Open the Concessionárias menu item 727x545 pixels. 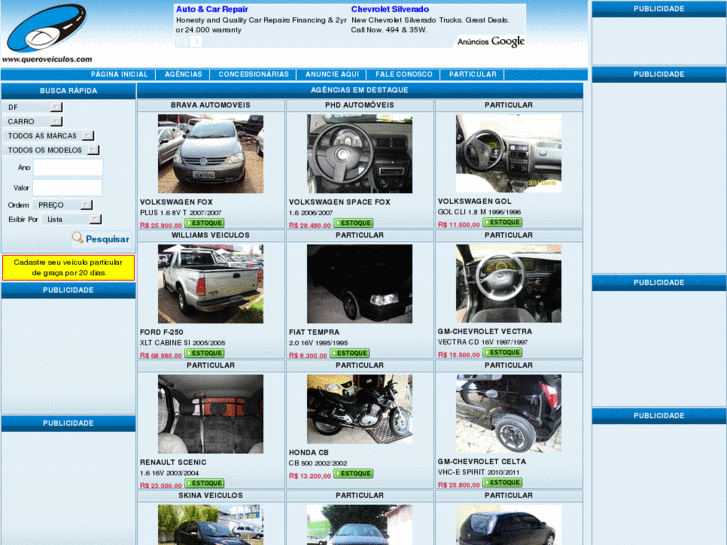(254, 74)
